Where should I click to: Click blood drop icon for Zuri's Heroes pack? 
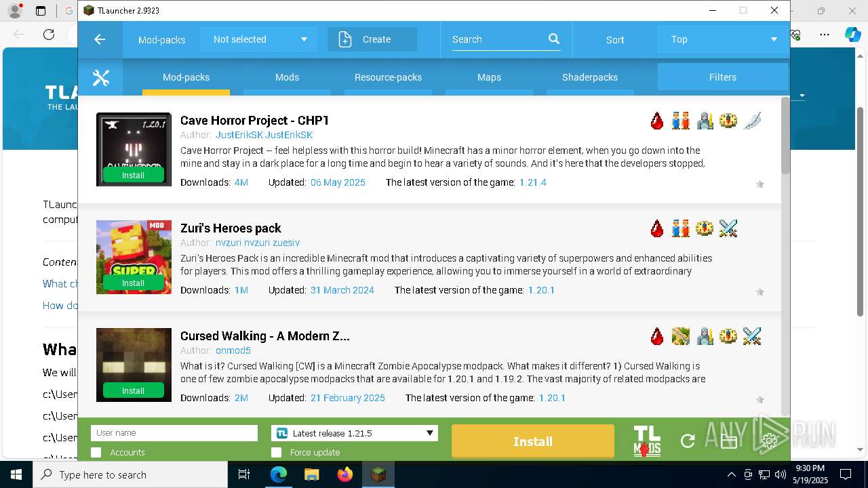coord(657,228)
